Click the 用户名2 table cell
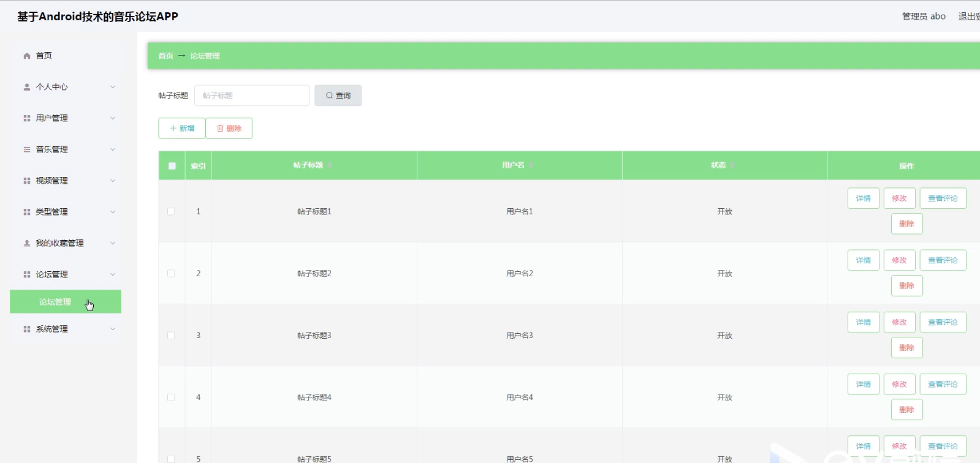Viewport: 980px width, 463px height. tap(520, 273)
